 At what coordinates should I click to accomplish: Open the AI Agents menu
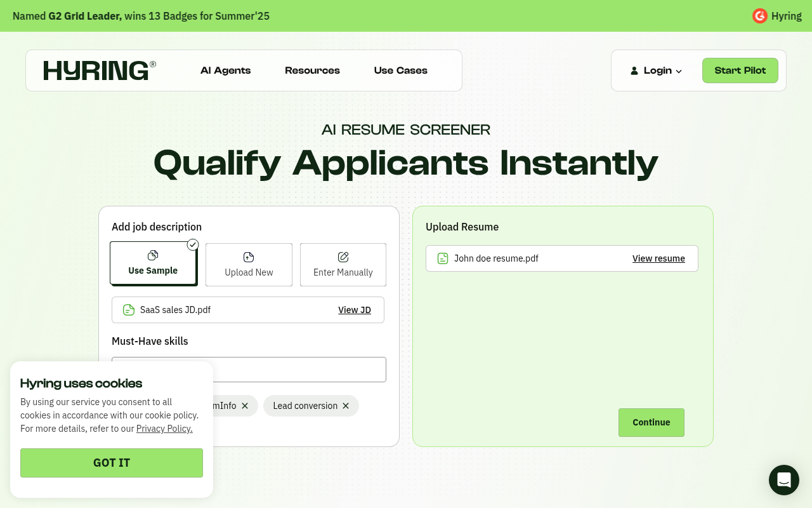[x=225, y=70]
